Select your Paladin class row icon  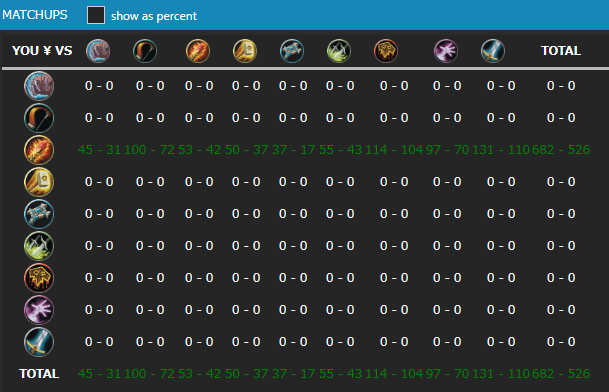click(x=39, y=182)
